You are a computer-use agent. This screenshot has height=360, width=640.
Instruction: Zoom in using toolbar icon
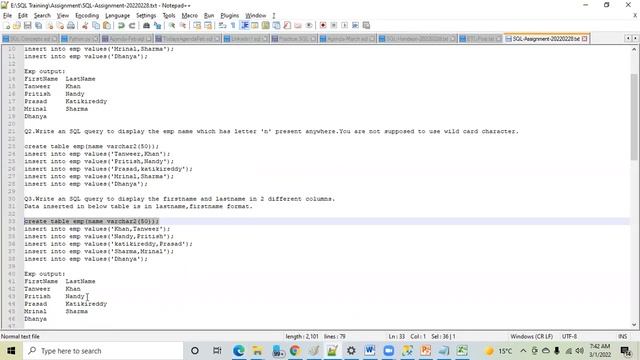tap(172, 26)
